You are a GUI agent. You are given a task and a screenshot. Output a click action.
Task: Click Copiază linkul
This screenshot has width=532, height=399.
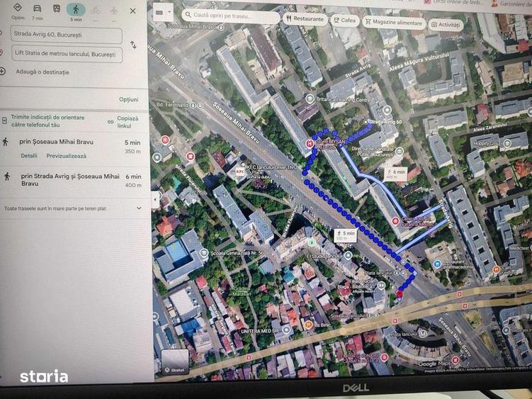128,122
